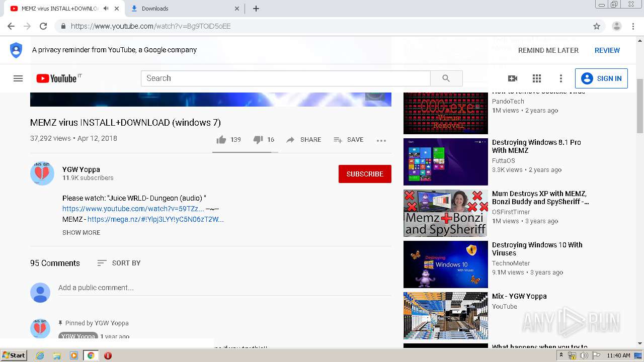The image size is (644, 362).
Task: Choose REMIND ME LATER on privacy notice
Action: pos(548,50)
